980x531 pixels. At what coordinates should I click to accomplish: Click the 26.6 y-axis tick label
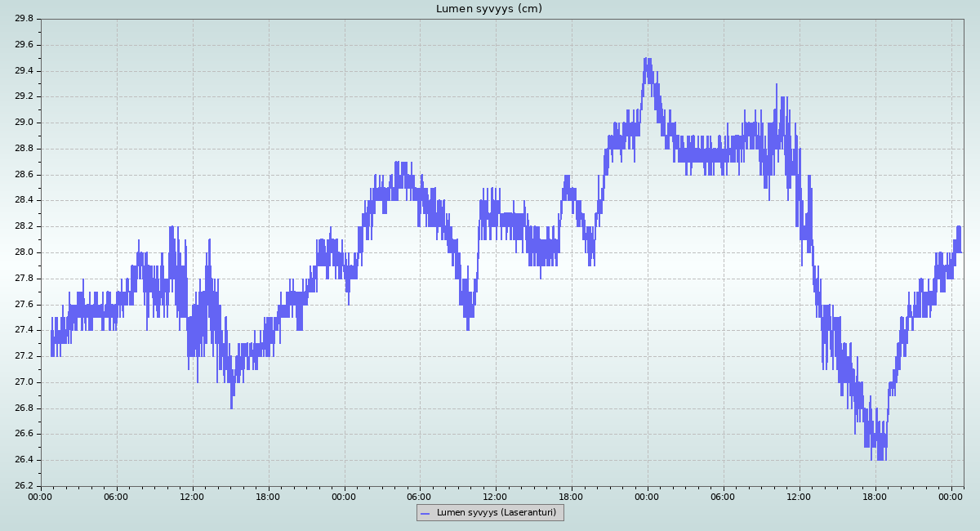(24, 434)
